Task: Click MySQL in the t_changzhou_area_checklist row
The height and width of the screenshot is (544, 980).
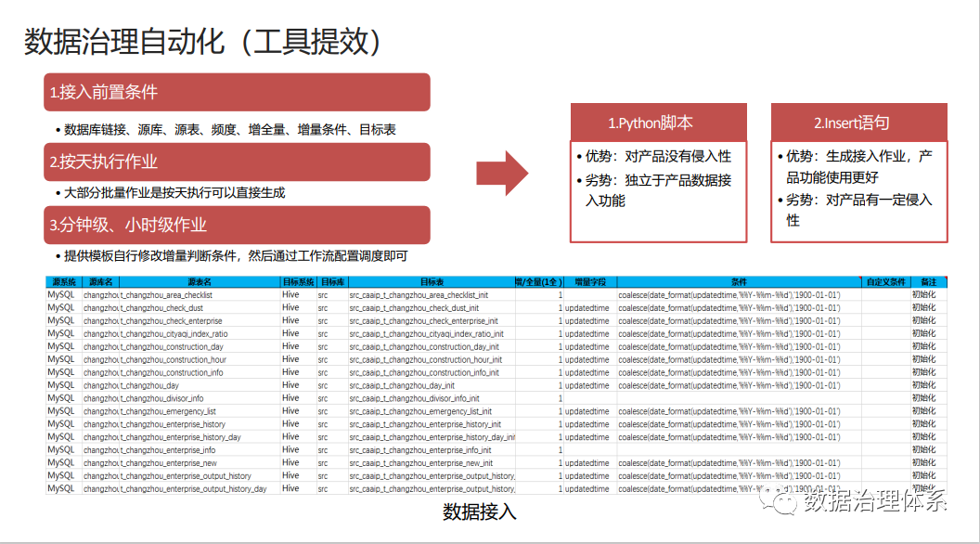Action: pos(60,295)
